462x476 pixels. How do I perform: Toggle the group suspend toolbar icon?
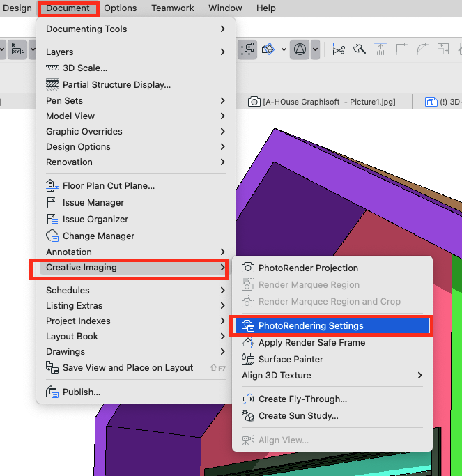tap(247, 49)
